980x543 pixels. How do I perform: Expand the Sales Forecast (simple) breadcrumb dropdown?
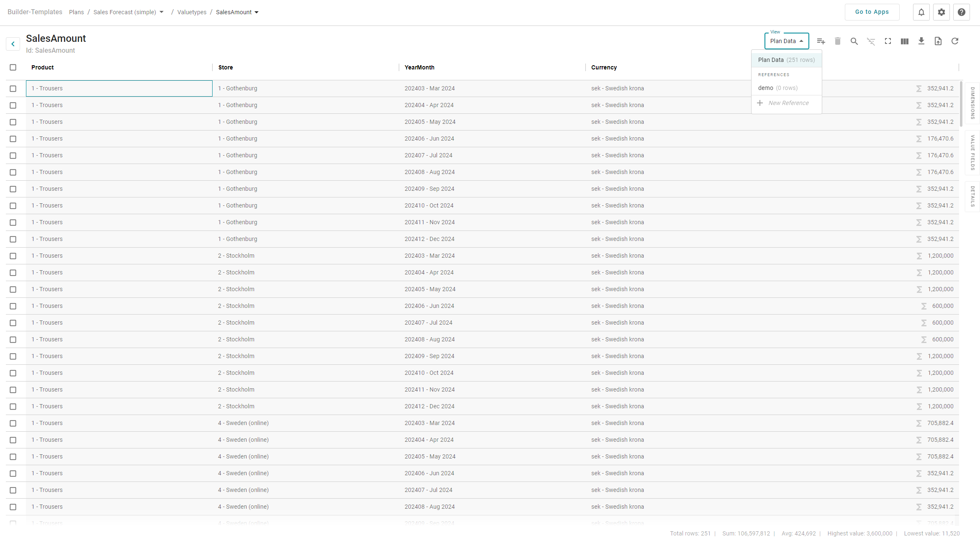(x=162, y=12)
